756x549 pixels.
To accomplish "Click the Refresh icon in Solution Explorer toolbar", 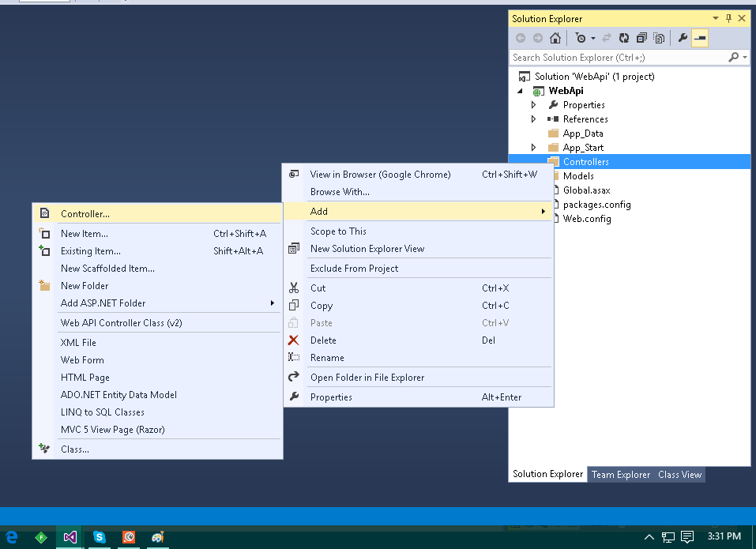I will 624,38.
